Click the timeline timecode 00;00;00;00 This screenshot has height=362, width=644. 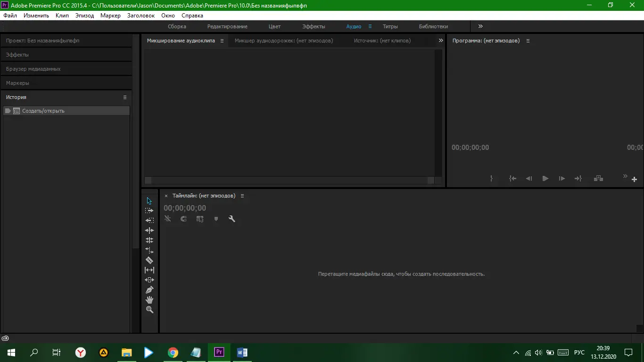(185, 208)
